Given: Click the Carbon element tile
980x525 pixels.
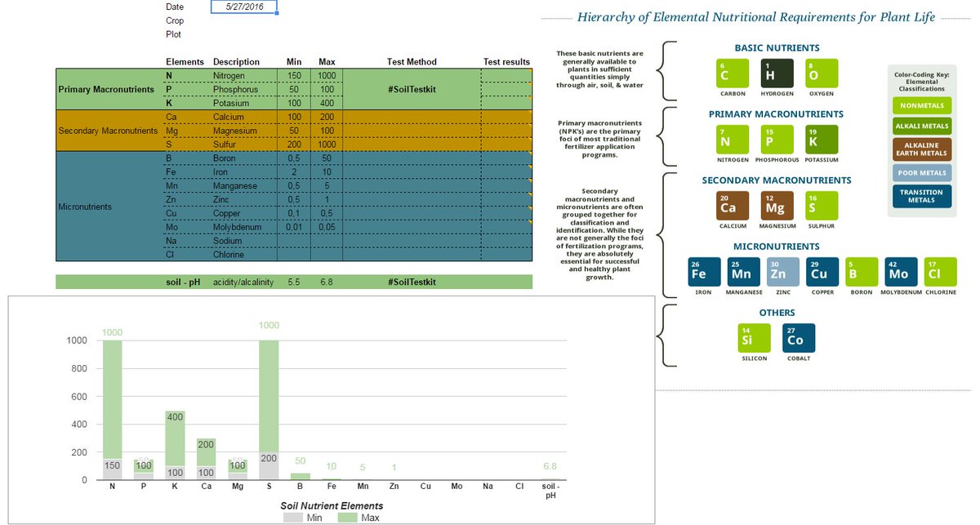Looking at the screenshot, I should coord(733,73).
